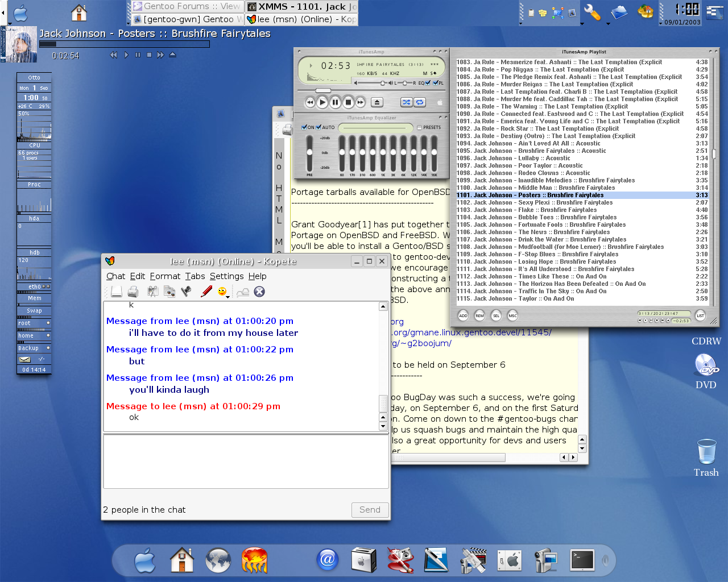
Task: Click the home icon in the top panel
Action: [x=79, y=12]
